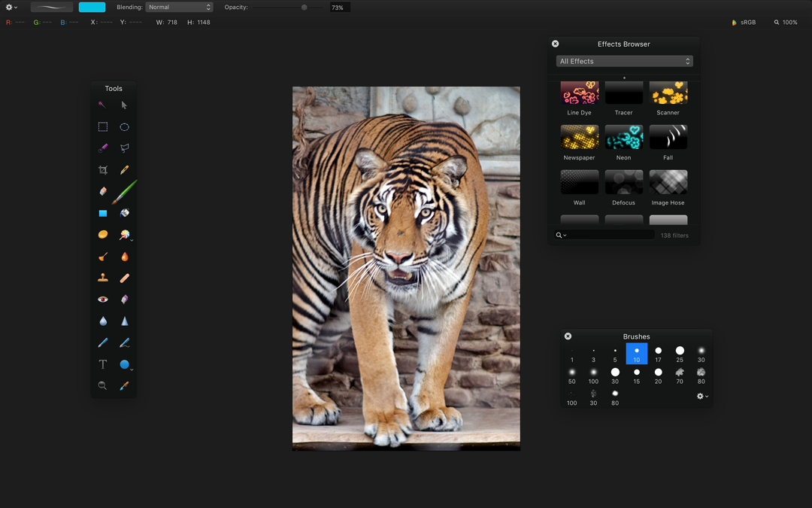Select the Dodge tool
Screen dimensions: 812x508
(x=103, y=257)
